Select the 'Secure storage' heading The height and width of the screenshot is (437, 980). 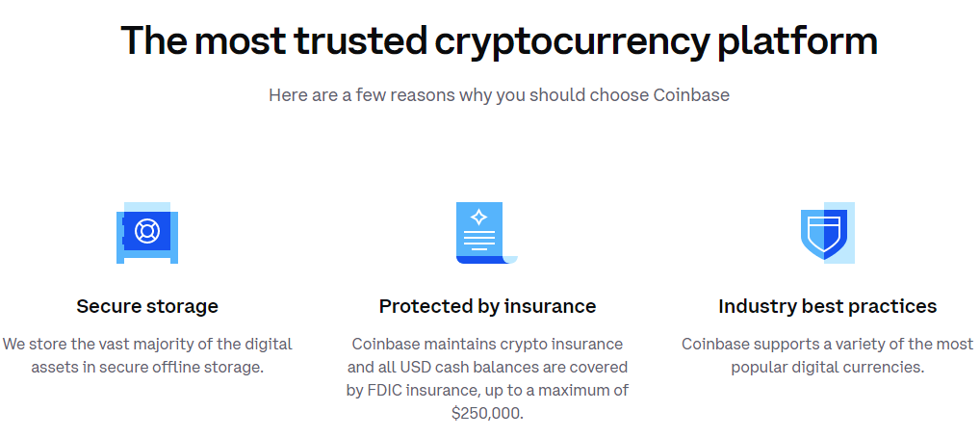pos(147,306)
